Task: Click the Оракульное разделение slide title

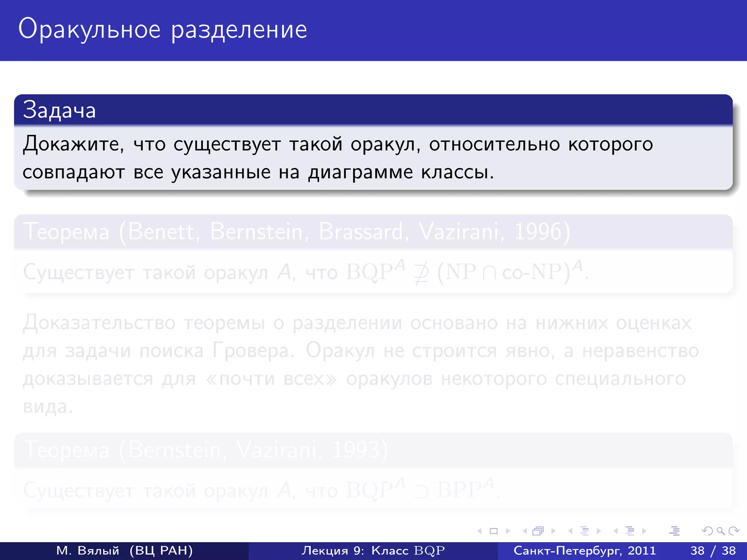Action: tap(163, 30)
